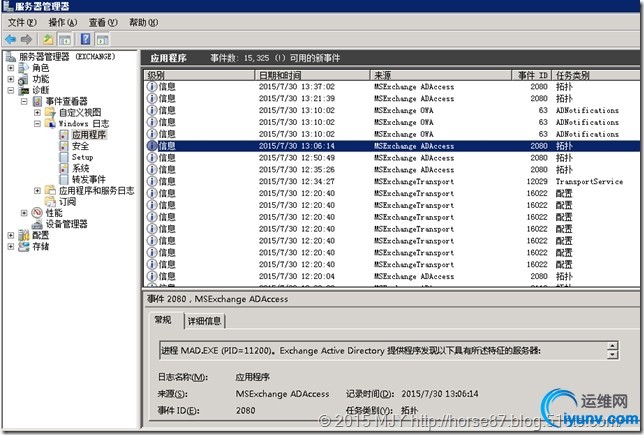The height and width of the screenshot is (435, 644).
Task: Select 应用程序和服务日志 folder
Action: coord(97,190)
